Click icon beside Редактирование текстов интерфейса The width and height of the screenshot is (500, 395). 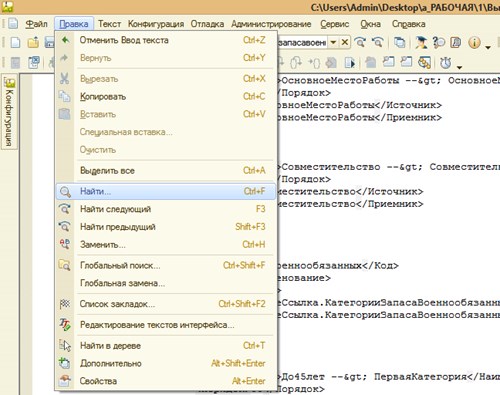[x=65, y=325]
